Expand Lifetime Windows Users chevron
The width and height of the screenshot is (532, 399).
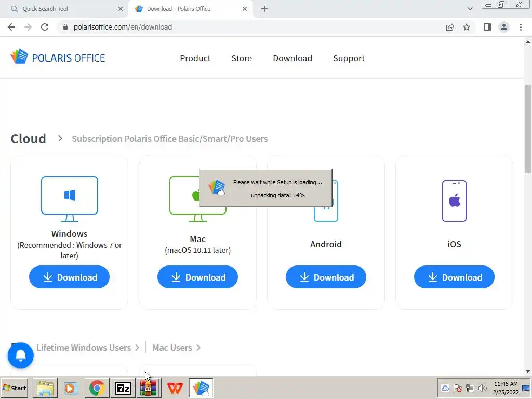pos(137,348)
